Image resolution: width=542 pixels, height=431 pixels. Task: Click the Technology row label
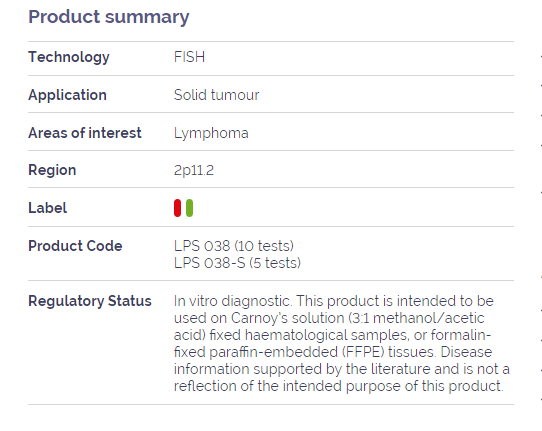point(69,57)
